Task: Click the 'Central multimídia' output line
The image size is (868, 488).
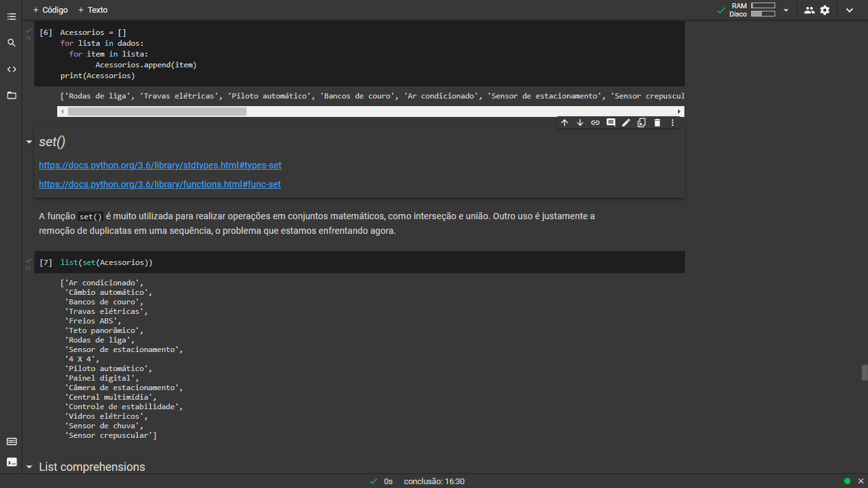Action: pos(111,397)
